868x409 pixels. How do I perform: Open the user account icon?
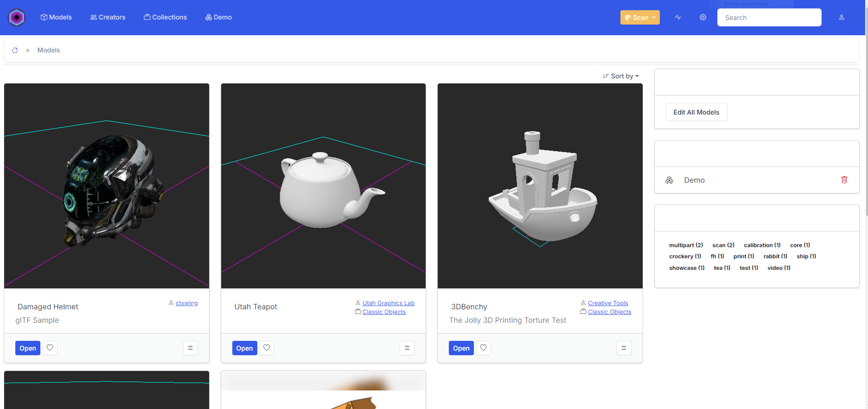coord(842,18)
